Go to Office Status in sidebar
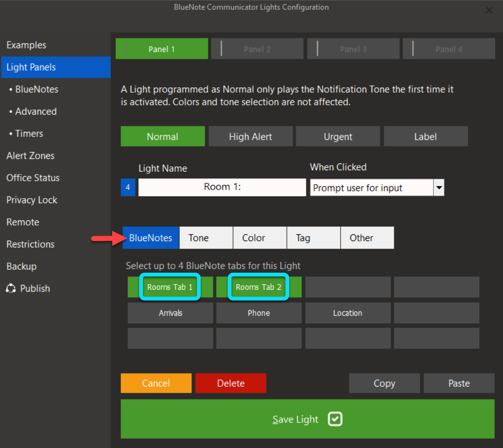 [33, 178]
